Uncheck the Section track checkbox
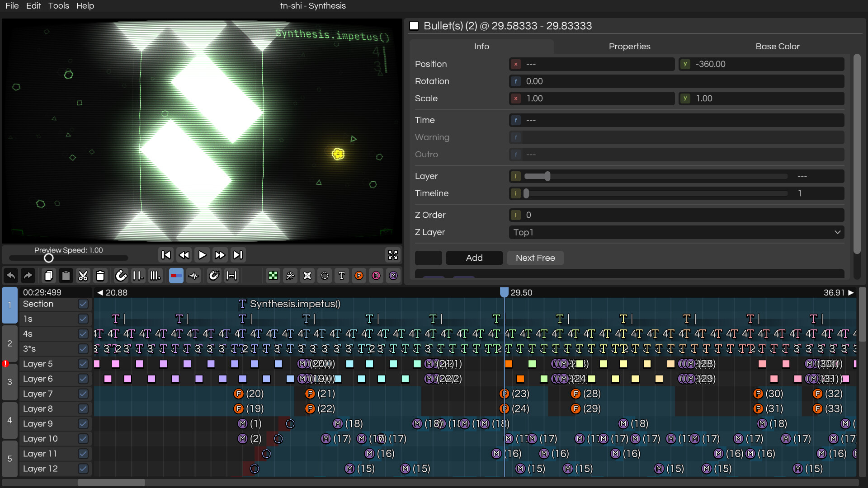 pos(83,304)
